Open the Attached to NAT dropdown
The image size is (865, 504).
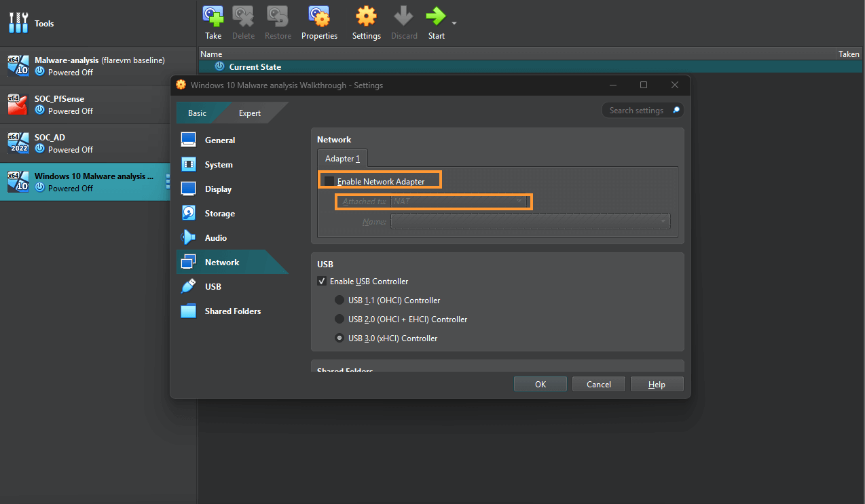(460, 201)
